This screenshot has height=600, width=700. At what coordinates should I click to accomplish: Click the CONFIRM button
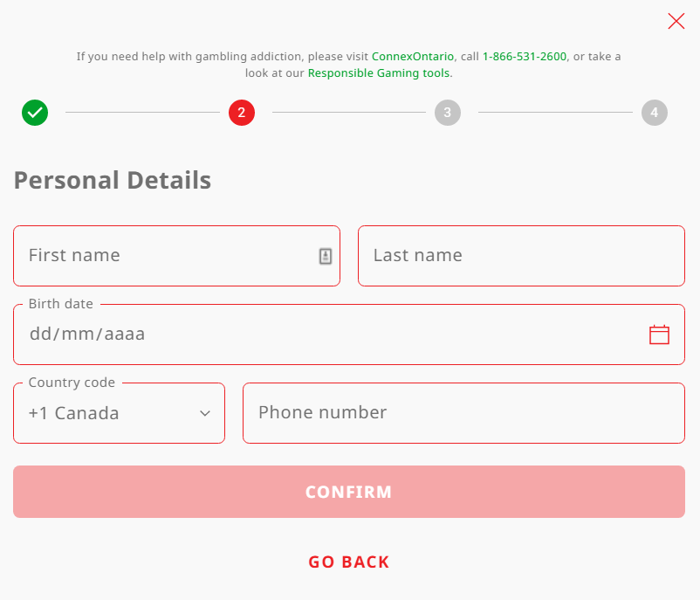pyautogui.click(x=349, y=492)
